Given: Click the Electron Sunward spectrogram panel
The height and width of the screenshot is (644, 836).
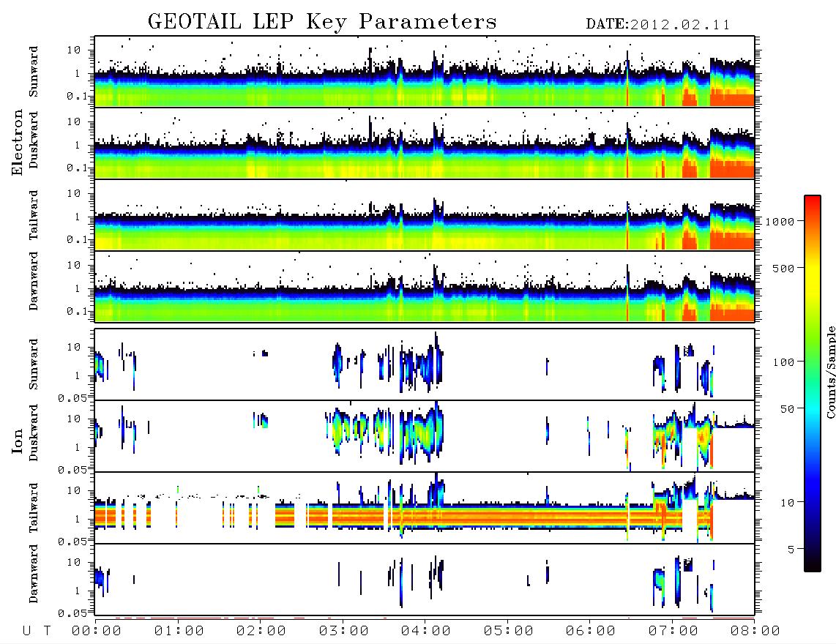Looking at the screenshot, I should tap(425, 72).
